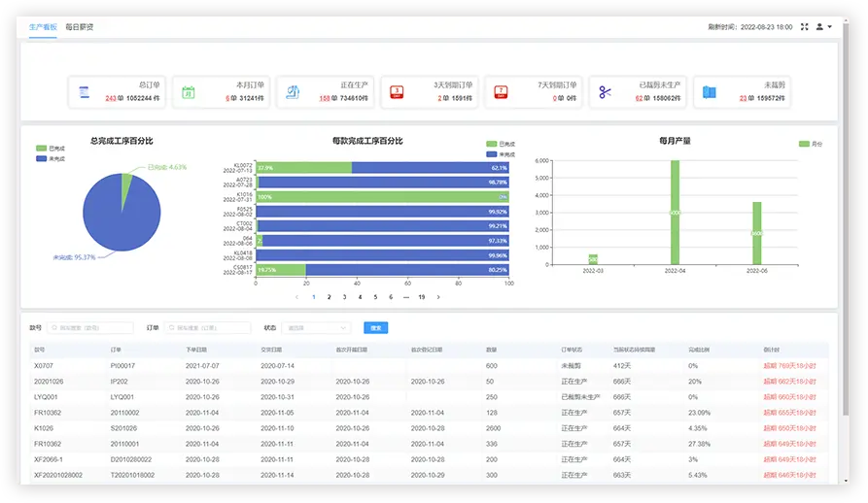Click the 款号 search input field

(x=90, y=328)
